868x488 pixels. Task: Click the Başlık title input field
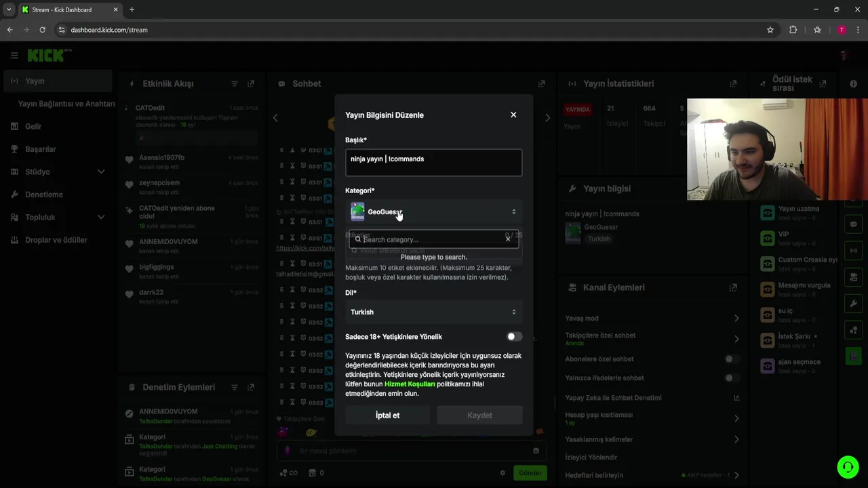click(433, 163)
